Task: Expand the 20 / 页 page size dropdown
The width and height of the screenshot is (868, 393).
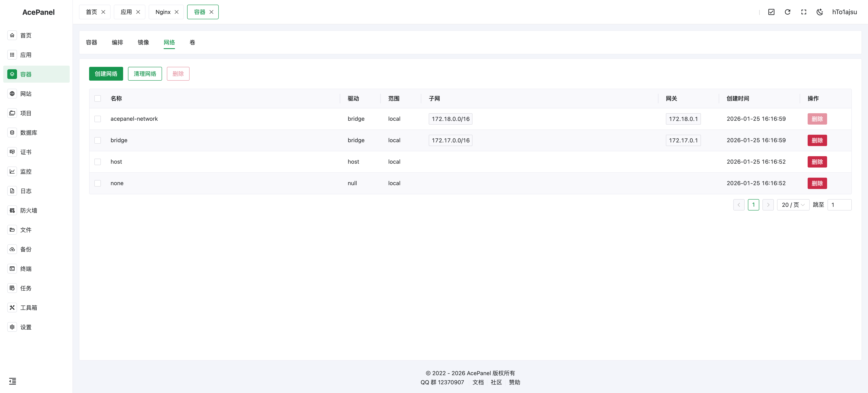Action: (x=793, y=205)
